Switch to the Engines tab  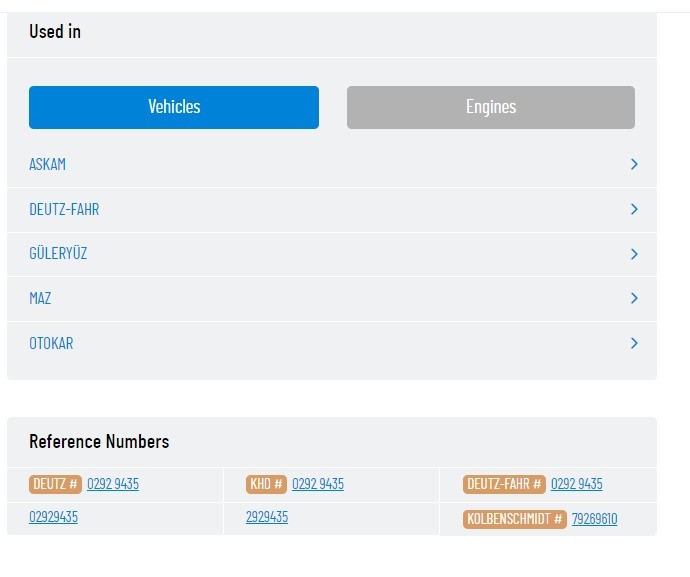click(491, 107)
